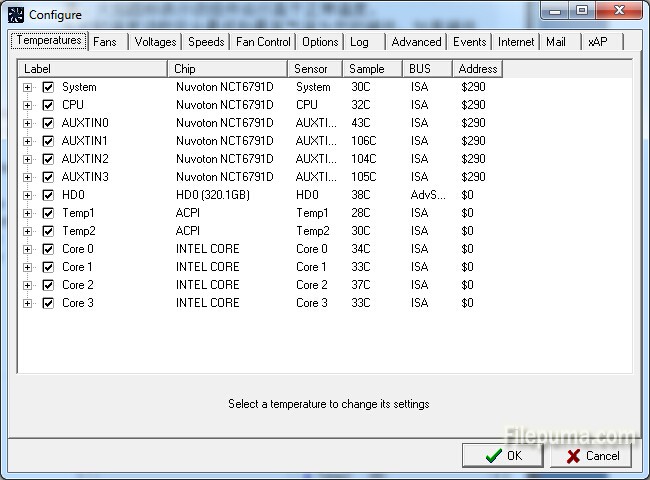Viewport: 650px width, 480px height.
Task: Open the Advanced tab
Action: 416,42
